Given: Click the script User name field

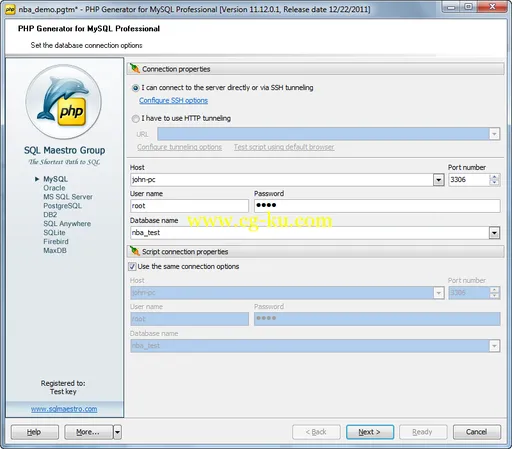Looking at the screenshot, I should tap(189, 319).
